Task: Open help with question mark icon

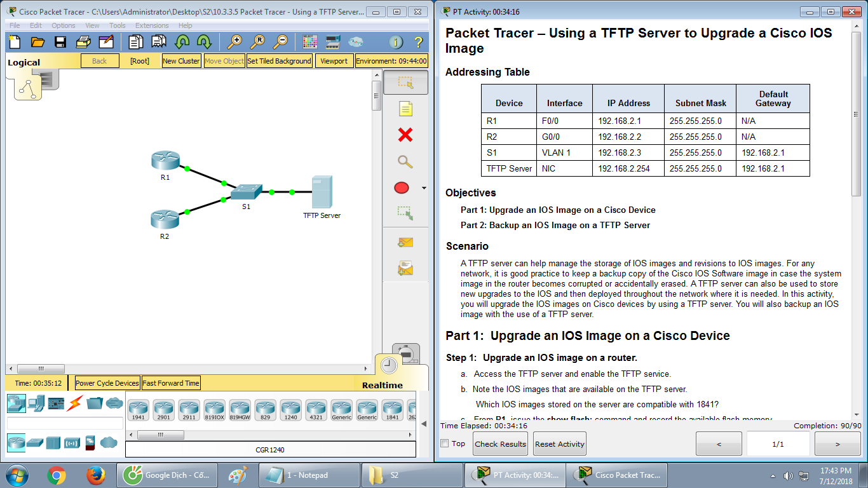Action: point(418,42)
